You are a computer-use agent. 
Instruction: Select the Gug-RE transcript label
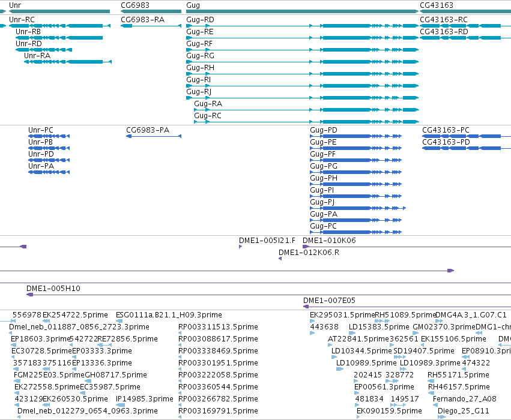pos(200,32)
